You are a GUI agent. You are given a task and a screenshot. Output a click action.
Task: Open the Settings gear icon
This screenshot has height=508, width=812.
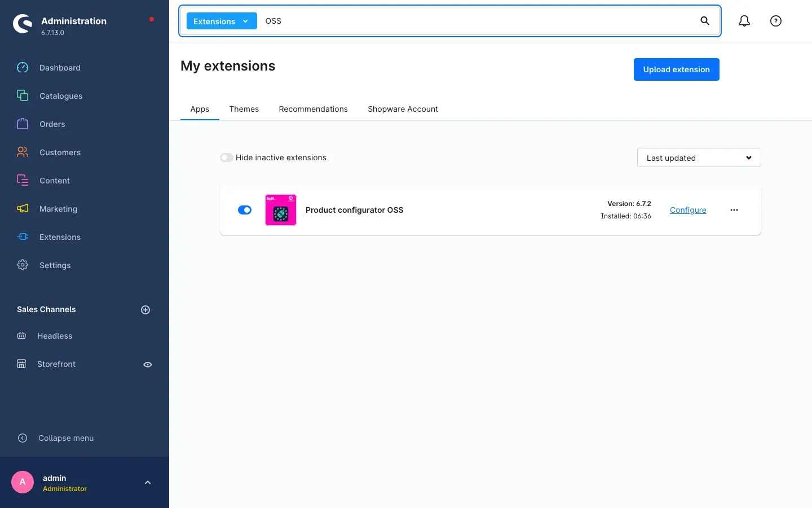point(23,265)
